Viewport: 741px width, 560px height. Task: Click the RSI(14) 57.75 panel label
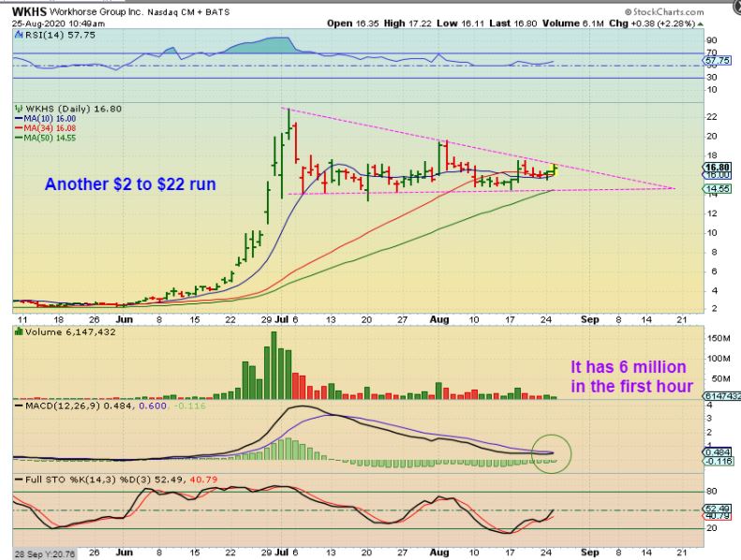pos(60,35)
